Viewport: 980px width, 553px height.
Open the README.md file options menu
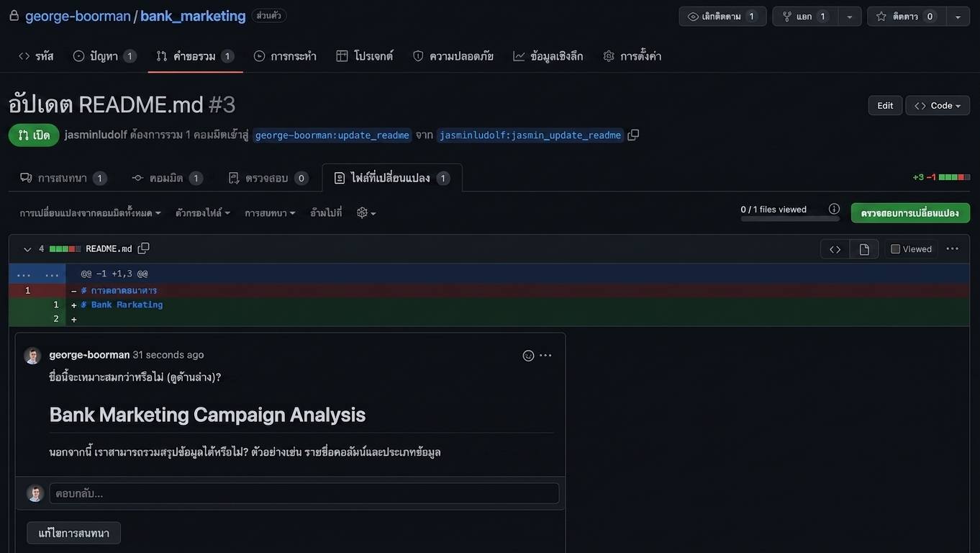click(x=953, y=249)
